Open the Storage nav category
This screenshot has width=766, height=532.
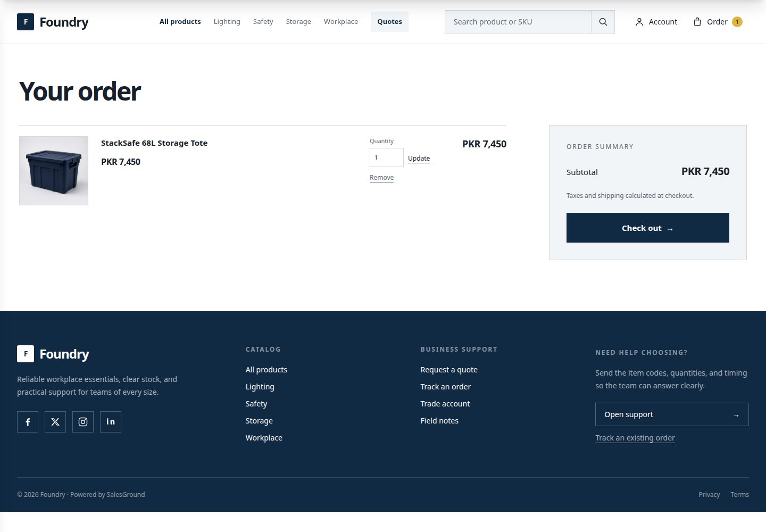[298, 22]
